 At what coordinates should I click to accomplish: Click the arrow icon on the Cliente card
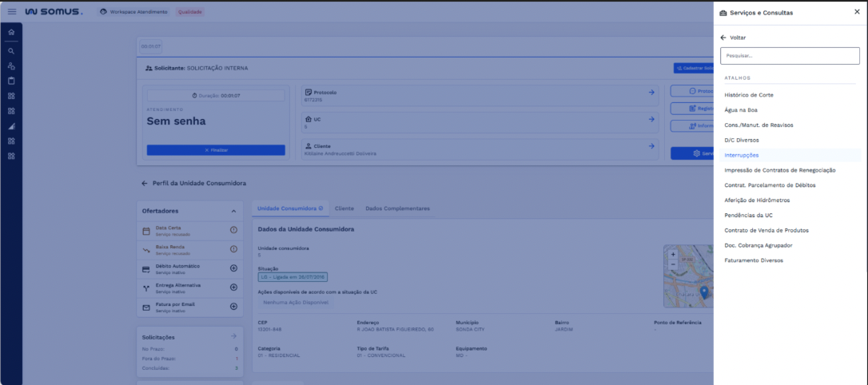click(651, 146)
